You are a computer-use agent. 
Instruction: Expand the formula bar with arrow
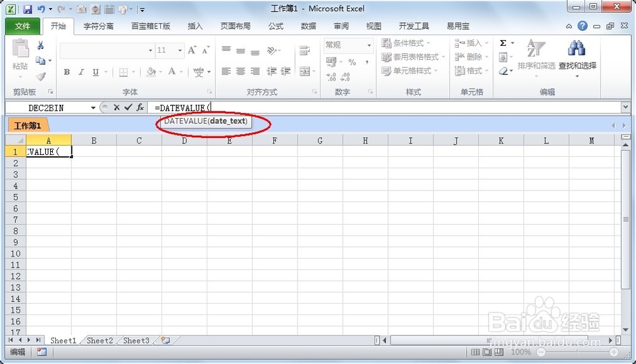(x=625, y=107)
